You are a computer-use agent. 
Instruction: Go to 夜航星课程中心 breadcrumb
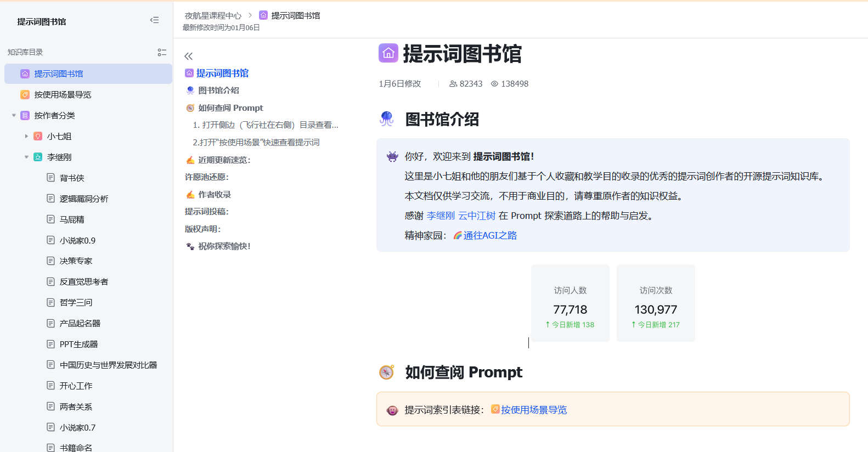[x=213, y=15]
